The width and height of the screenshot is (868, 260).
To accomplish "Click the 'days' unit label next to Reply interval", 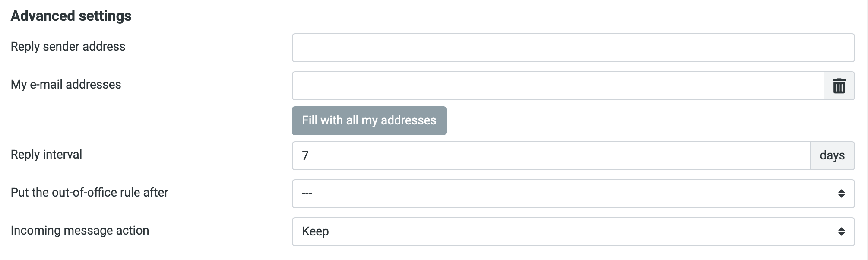I will 832,155.
